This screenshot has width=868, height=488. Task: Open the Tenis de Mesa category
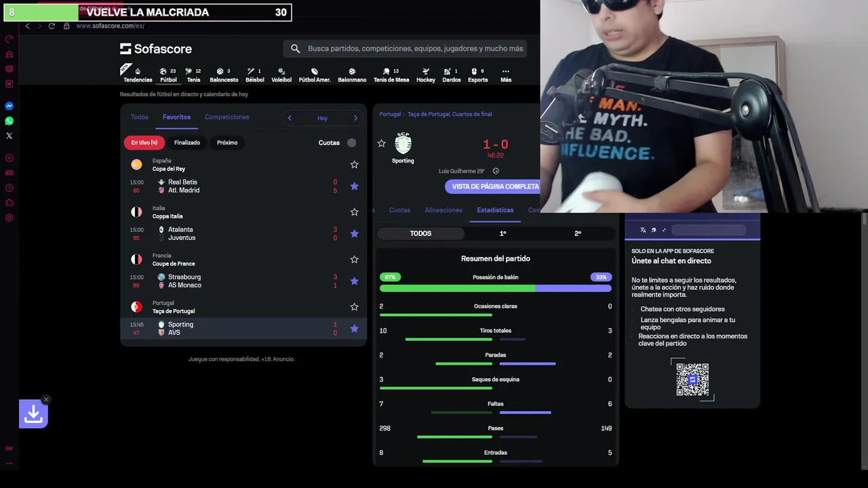click(x=391, y=75)
